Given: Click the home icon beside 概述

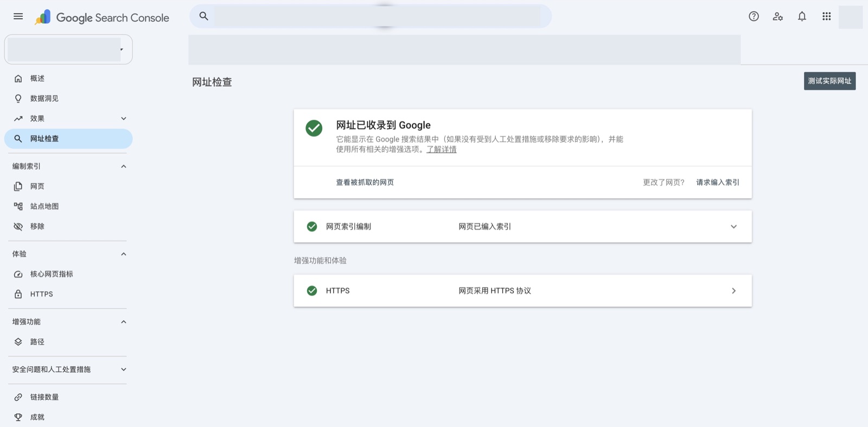Looking at the screenshot, I should point(18,79).
